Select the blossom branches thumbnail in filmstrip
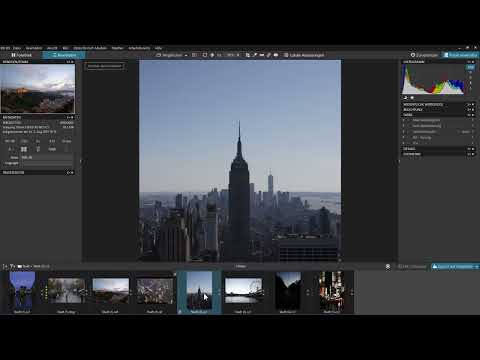This screenshot has width=480, height=360. coord(155,291)
